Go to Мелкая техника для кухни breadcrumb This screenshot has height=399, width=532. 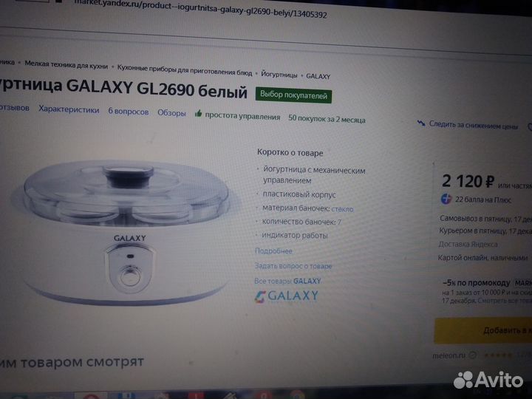[66, 64]
